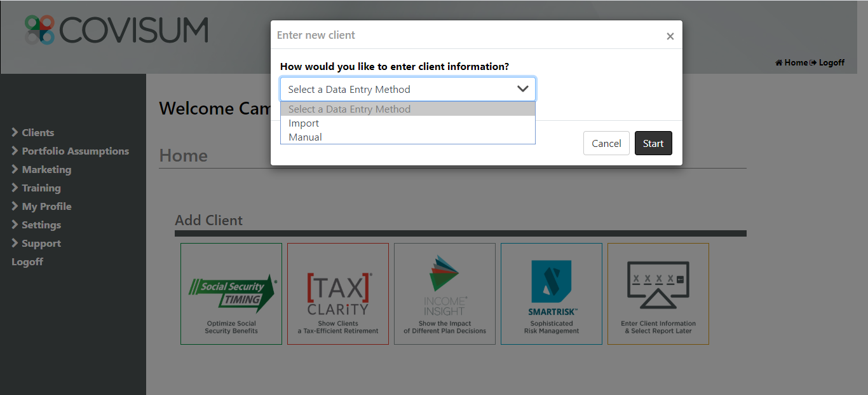
Task: Expand My Profile in sidebar
Action: (x=41, y=206)
